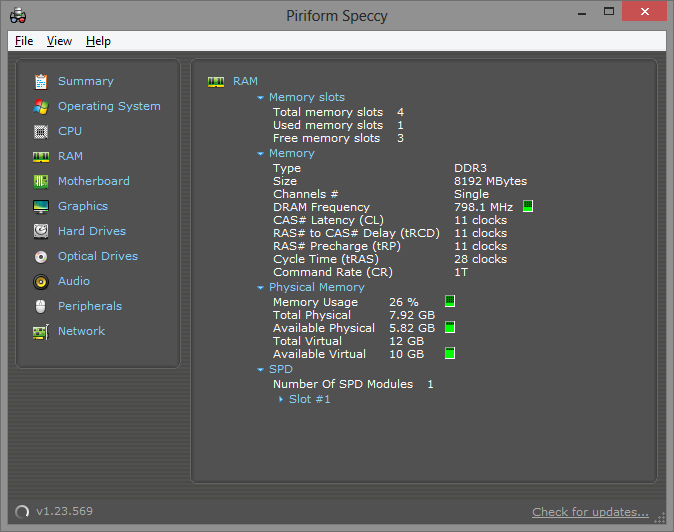Click Check for updates link
Viewport: 674px width, 532px height.
coord(590,512)
